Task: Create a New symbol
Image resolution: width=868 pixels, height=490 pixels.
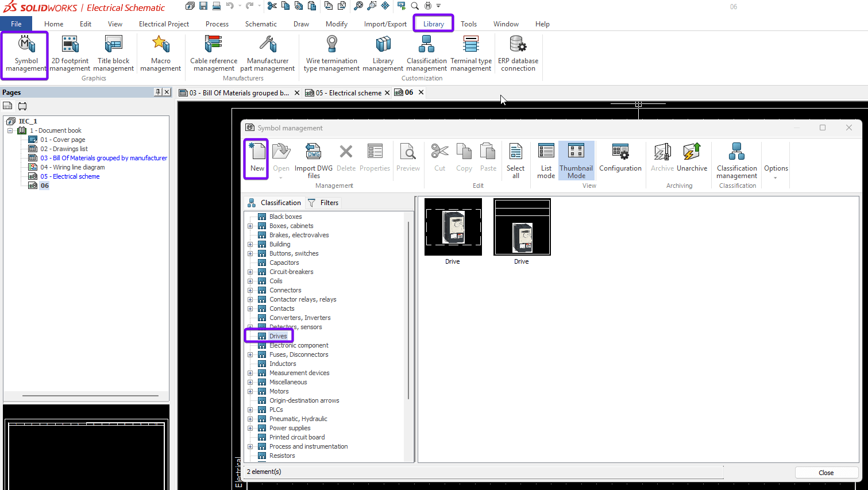Action: pyautogui.click(x=256, y=158)
